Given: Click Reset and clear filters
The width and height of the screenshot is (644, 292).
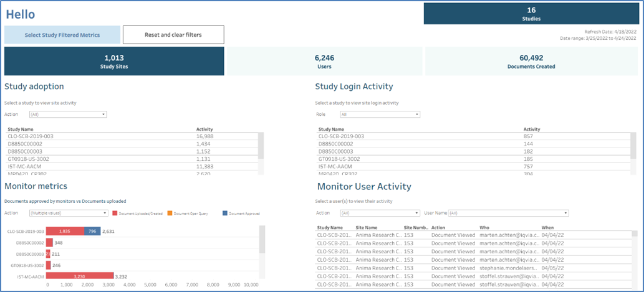Looking at the screenshot, I should coord(173,35).
